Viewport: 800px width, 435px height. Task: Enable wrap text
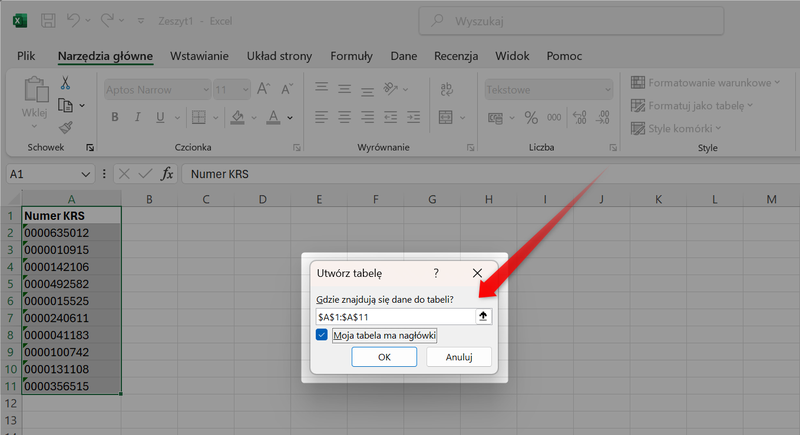[446, 89]
